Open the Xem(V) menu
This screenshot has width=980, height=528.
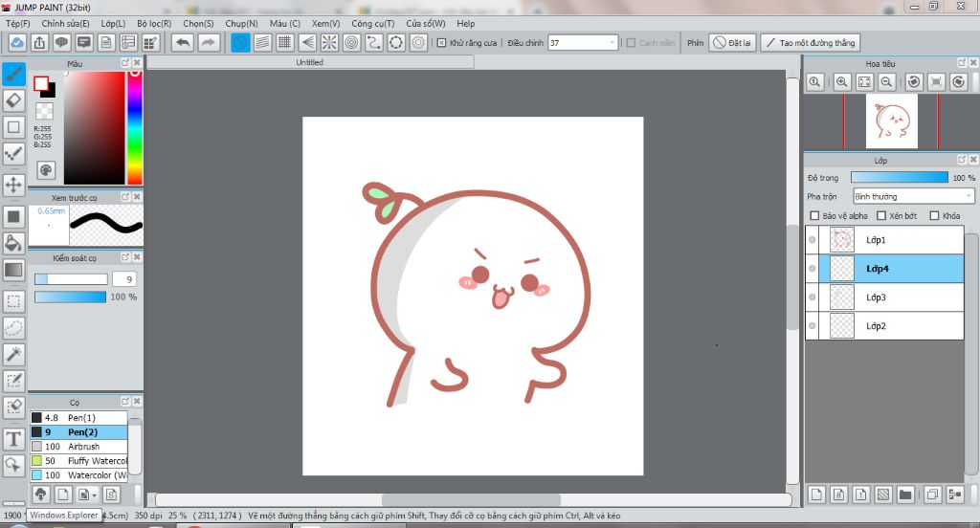(x=325, y=23)
